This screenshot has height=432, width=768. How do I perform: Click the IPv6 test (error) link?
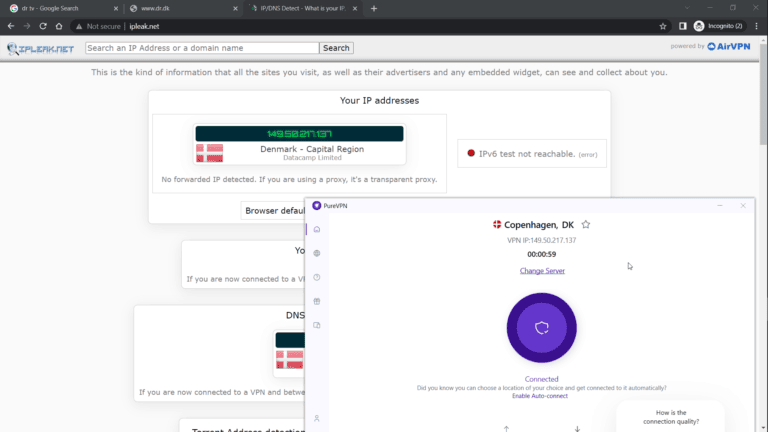(588, 155)
